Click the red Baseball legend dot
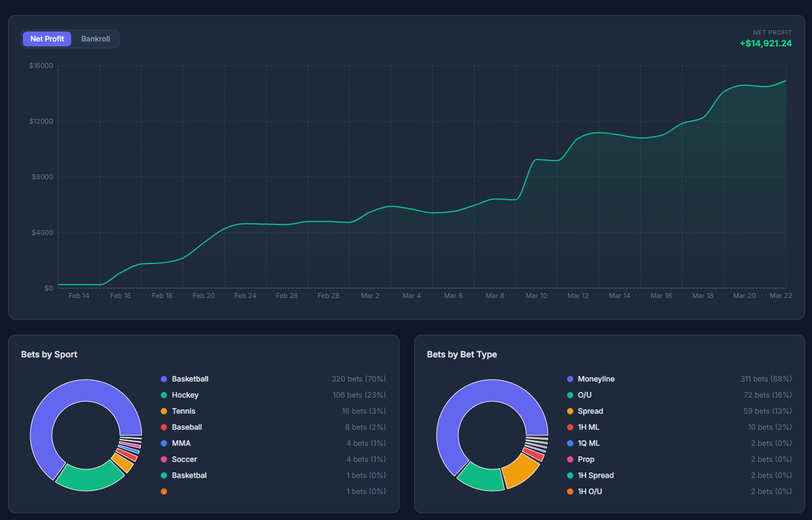The height and width of the screenshot is (520, 812). click(164, 427)
